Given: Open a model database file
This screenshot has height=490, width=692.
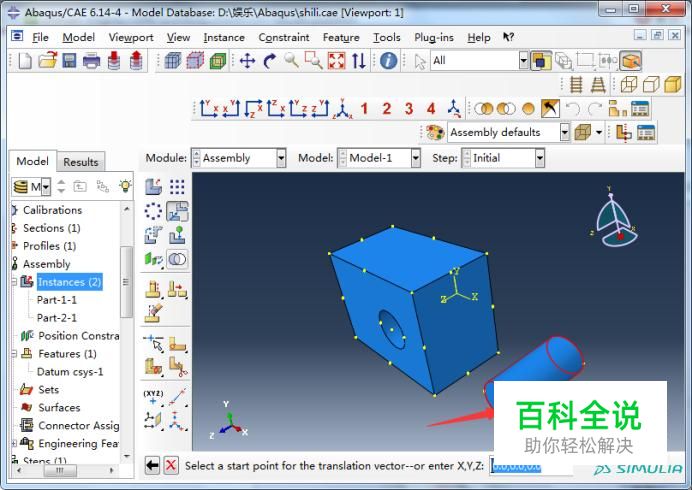Looking at the screenshot, I should pos(48,60).
